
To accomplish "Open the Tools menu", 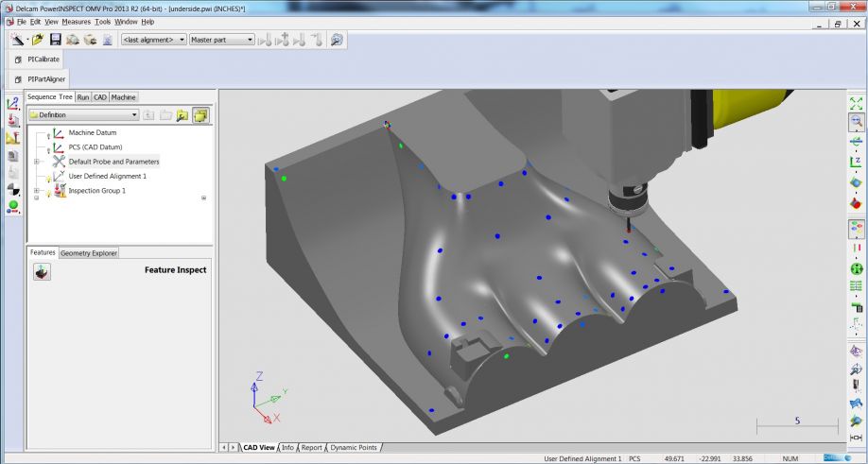I will 102,22.
